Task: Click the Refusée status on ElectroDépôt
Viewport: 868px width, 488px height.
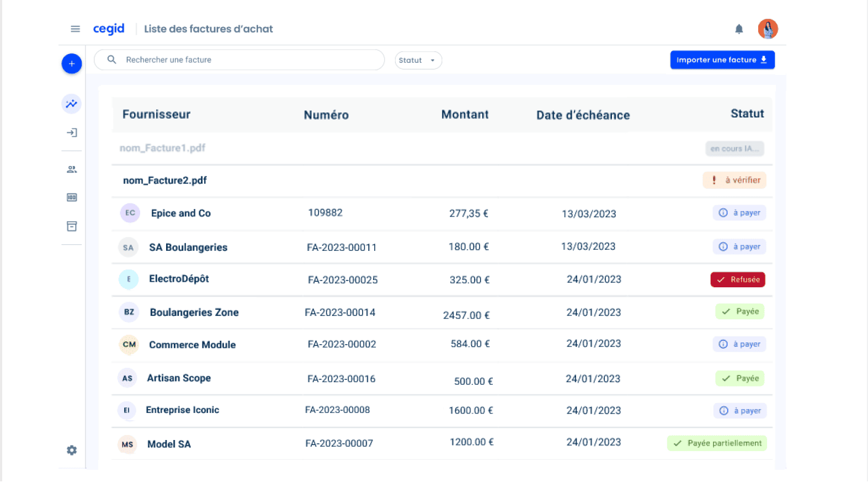Action: pyautogui.click(x=738, y=280)
